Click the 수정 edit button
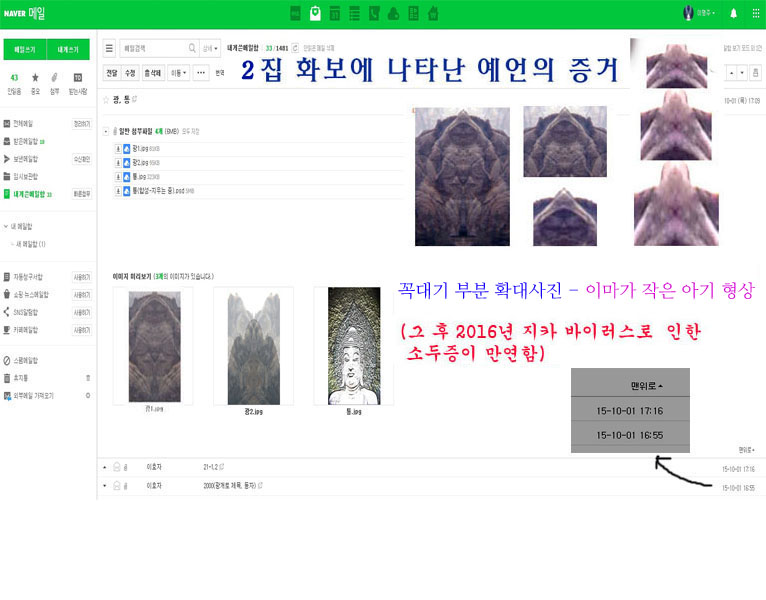The height and width of the screenshot is (600, 766). [x=130, y=73]
